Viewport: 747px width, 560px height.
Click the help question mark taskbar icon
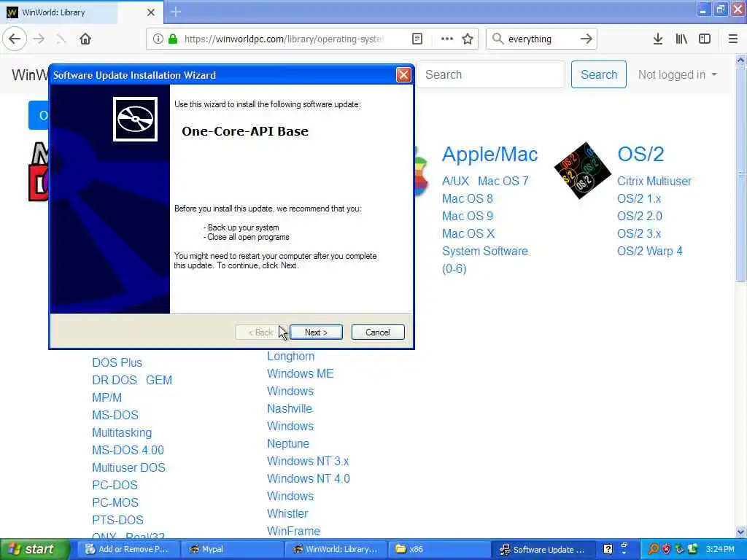point(608,549)
